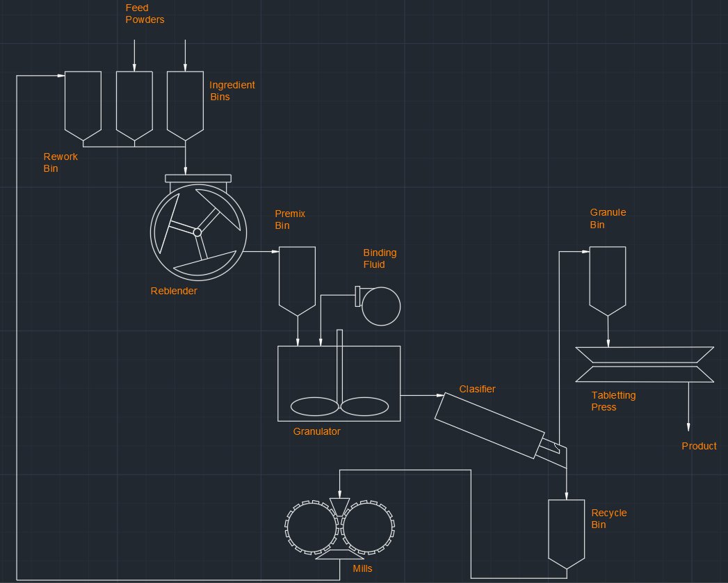Screen dimensions: 728x583
Task: Select the mill feed funnel between rollers
Action: click(339, 507)
